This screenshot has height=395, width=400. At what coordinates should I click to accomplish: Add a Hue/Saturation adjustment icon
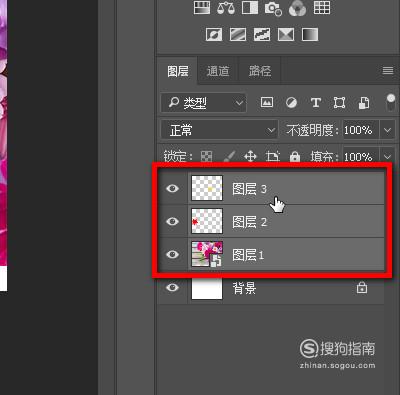(202, 8)
